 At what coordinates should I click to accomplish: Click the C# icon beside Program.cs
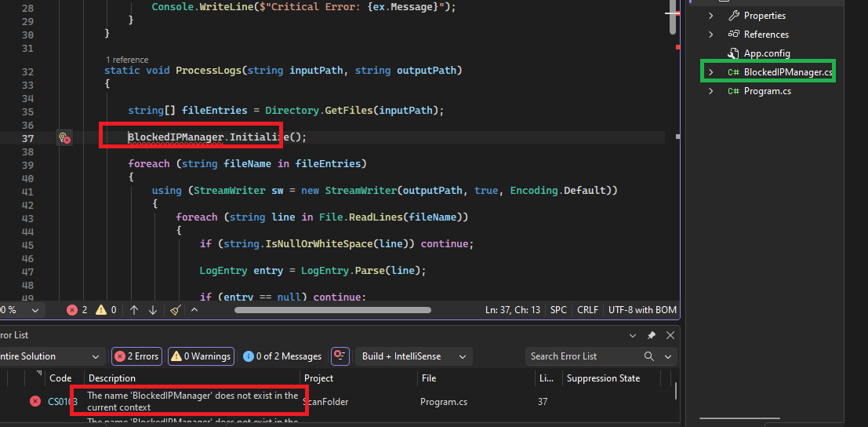point(733,91)
